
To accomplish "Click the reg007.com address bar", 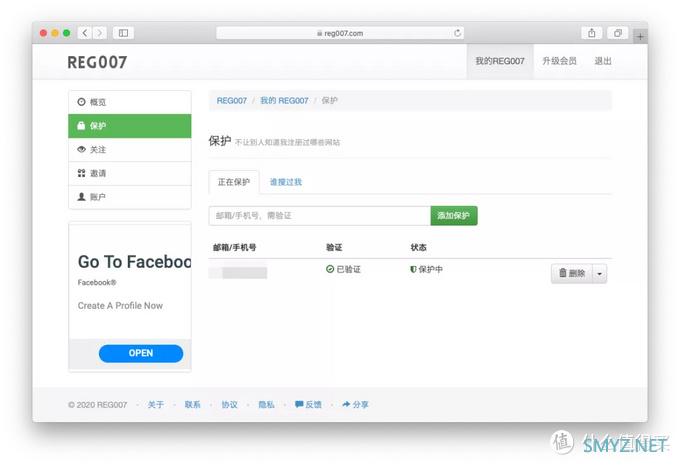I will tap(340, 33).
